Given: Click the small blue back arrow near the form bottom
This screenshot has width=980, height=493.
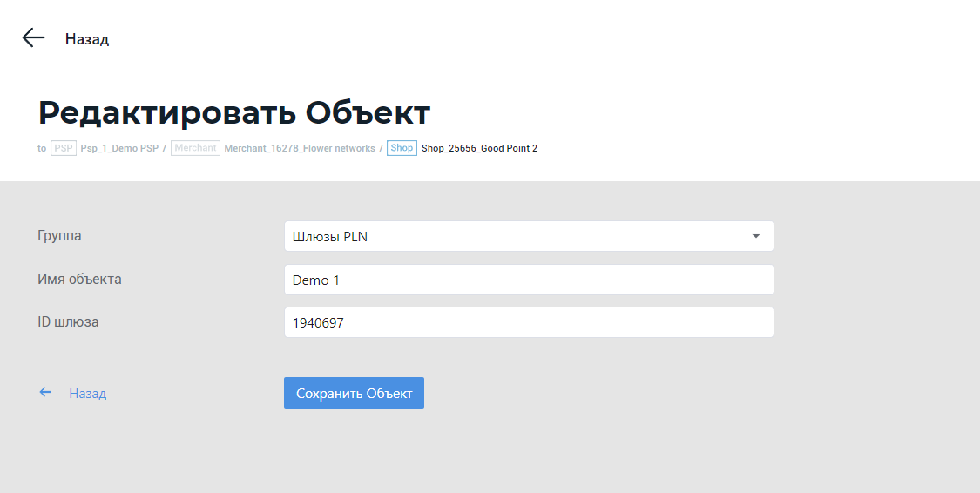Looking at the screenshot, I should pos(45,393).
